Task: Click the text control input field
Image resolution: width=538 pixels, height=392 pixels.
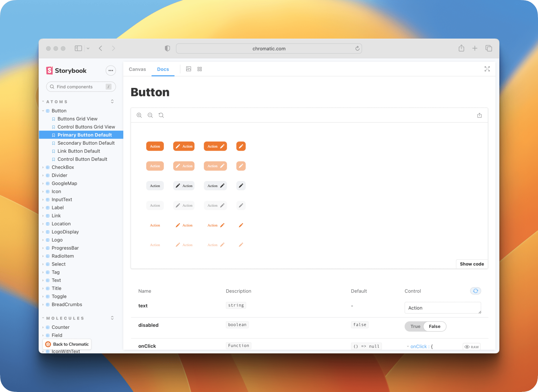Action: (x=443, y=308)
